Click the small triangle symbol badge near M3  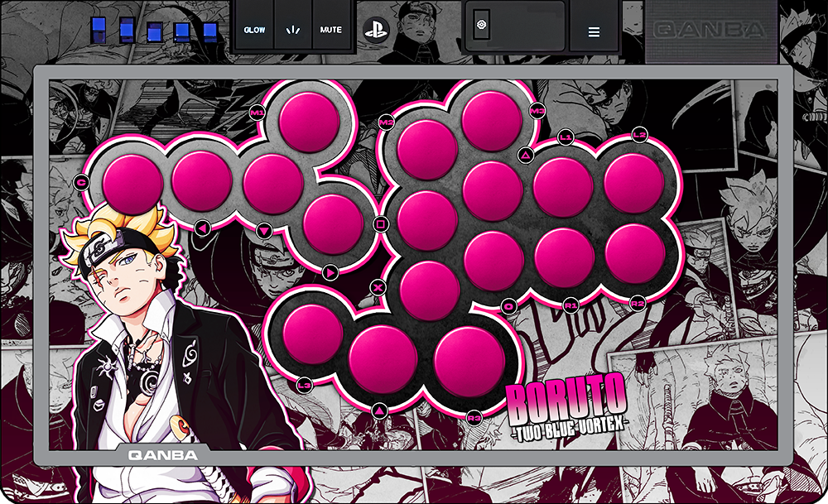click(526, 155)
